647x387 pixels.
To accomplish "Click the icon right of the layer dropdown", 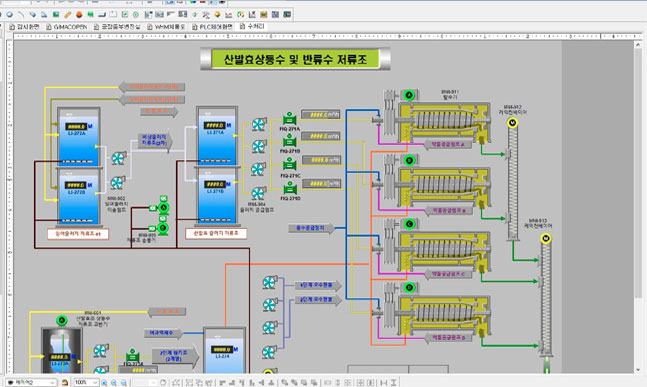I will coord(65,382).
